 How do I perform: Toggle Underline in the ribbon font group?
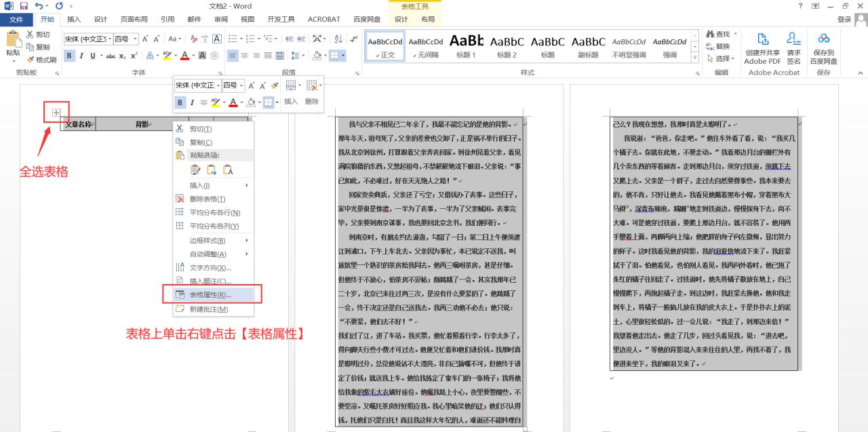click(92, 56)
